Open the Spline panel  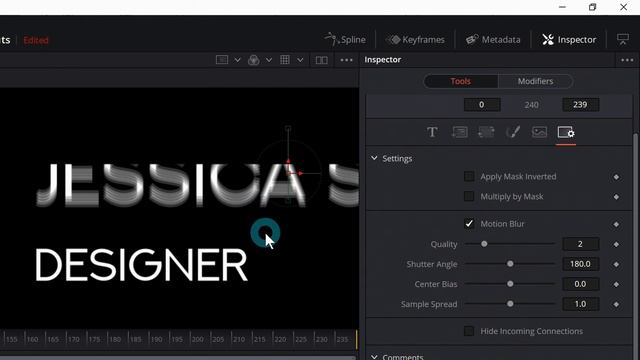[345, 40]
